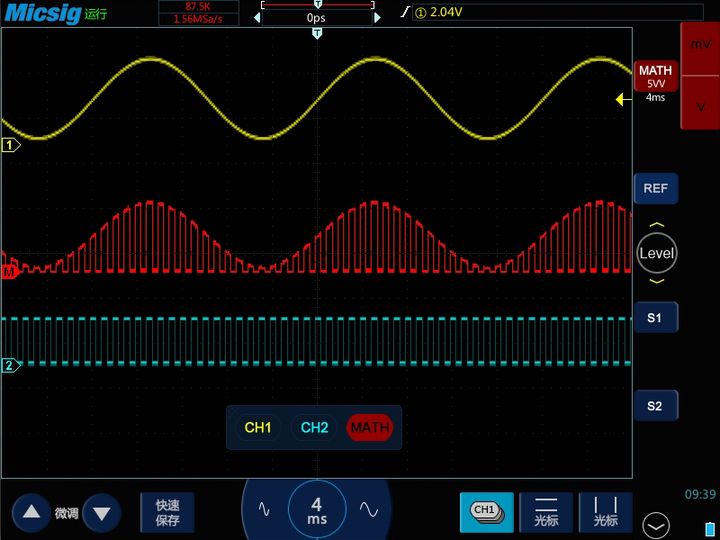Select the S1 button
The height and width of the screenshot is (540, 720).
pyautogui.click(x=655, y=318)
